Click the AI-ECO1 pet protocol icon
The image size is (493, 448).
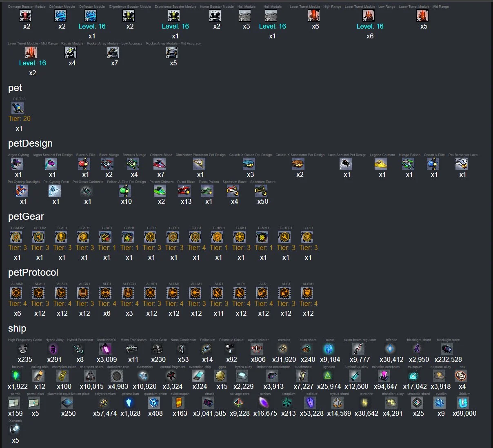tap(128, 293)
